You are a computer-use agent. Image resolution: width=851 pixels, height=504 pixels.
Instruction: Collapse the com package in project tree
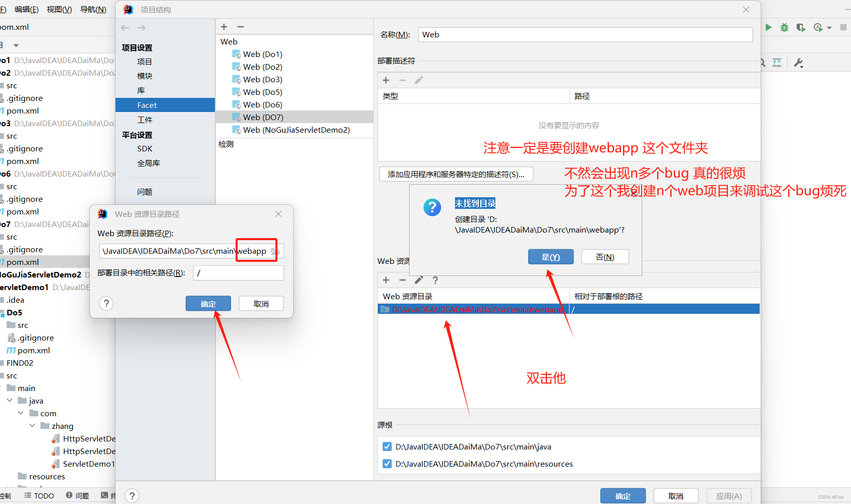[21, 413]
